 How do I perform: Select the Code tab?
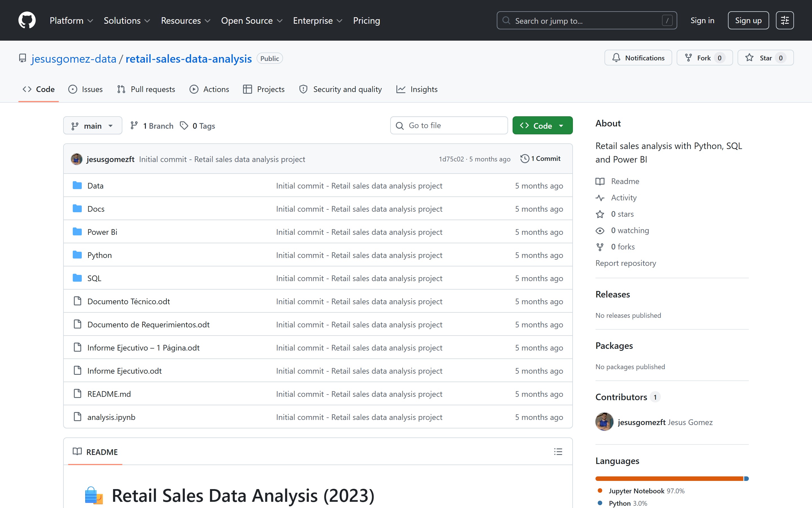[39, 89]
